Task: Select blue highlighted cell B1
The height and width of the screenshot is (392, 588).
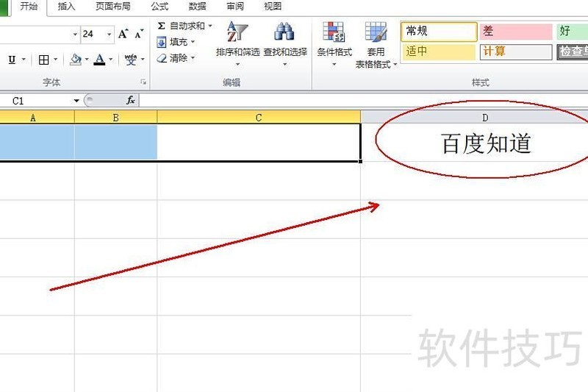Action: click(x=116, y=143)
